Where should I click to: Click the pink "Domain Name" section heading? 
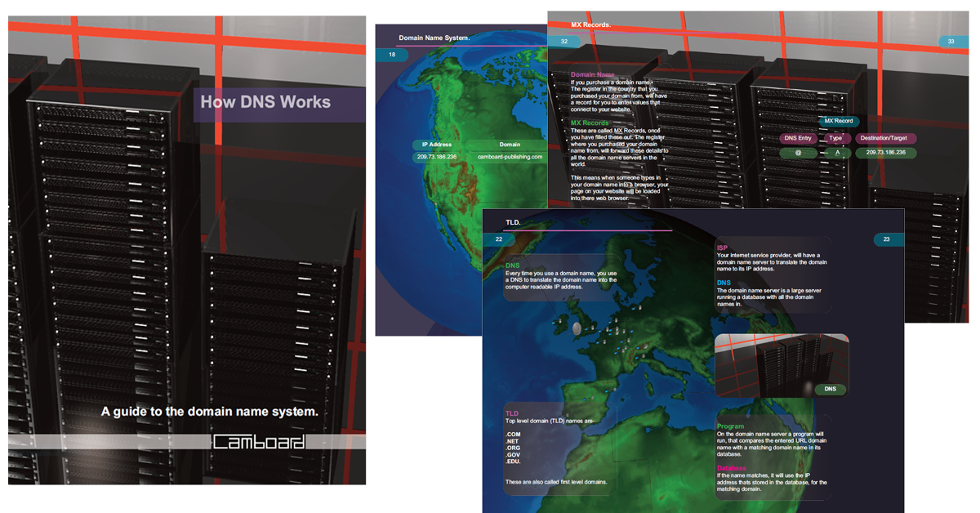tap(592, 75)
